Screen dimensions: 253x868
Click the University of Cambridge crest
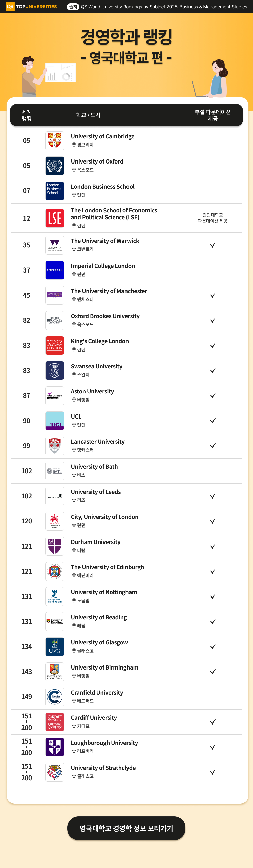tap(54, 140)
